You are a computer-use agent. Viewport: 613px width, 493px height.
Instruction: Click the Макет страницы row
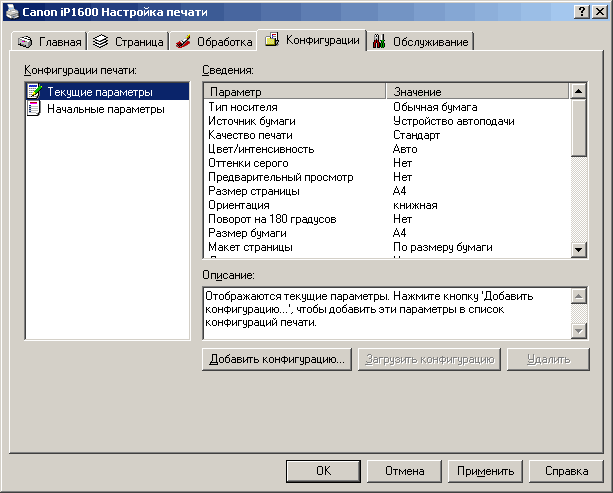point(387,247)
